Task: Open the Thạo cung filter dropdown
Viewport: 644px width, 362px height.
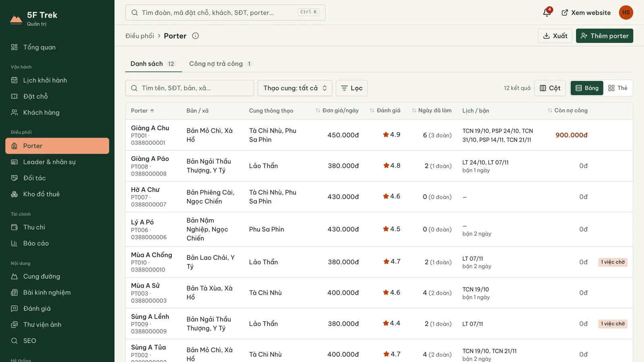Action: (295, 88)
